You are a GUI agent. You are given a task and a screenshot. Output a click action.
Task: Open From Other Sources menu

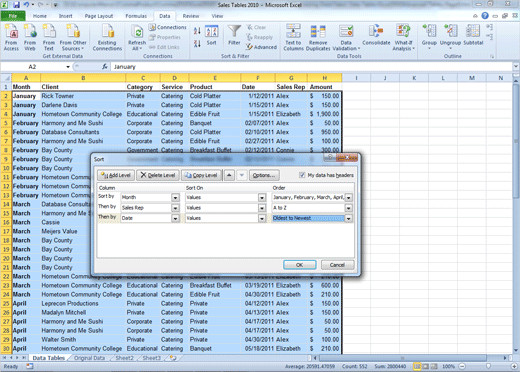[x=73, y=37]
